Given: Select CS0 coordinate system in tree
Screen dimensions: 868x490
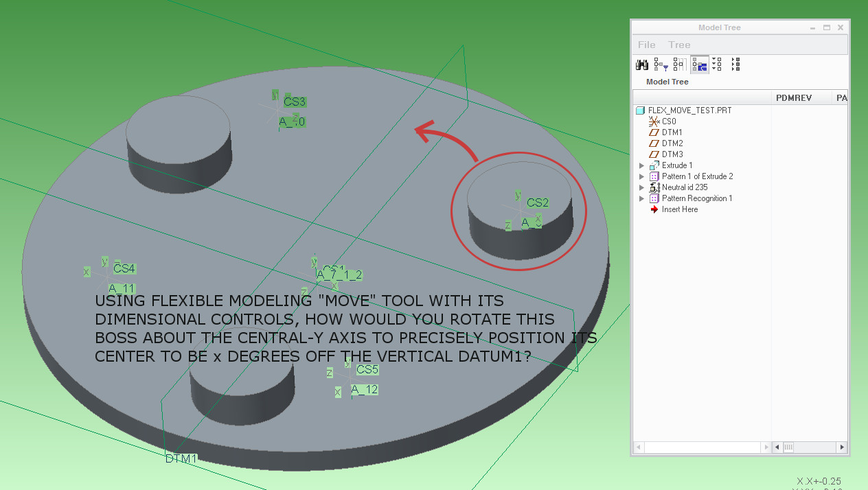Looking at the screenshot, I should pos(669,121).
